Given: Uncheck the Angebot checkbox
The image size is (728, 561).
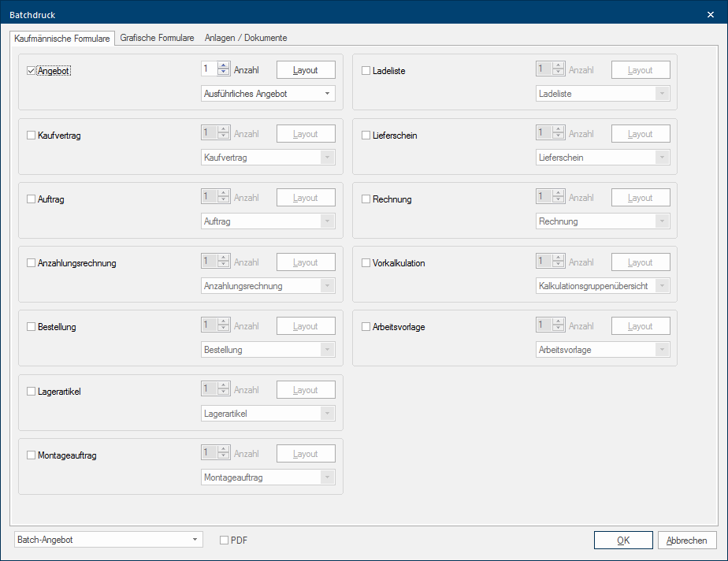Looking at the screenshot, I should pyautogui.click(x=32, y=71).
